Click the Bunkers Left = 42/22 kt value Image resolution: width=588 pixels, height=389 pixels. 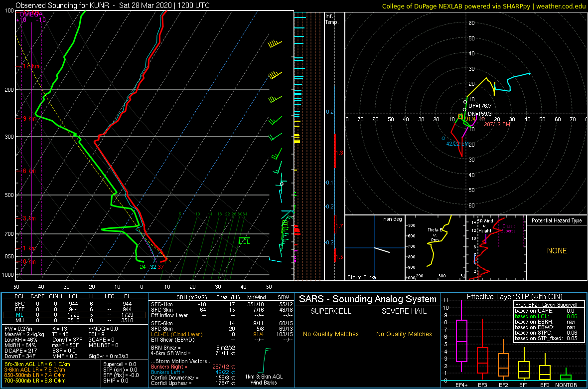click(193, 372)
